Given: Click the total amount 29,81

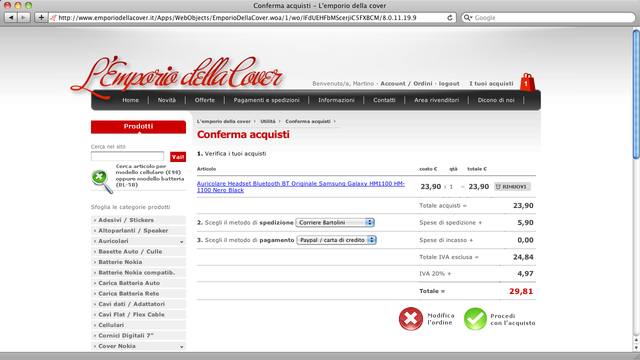Looking at the screenshot, I should tap(521, 291).
